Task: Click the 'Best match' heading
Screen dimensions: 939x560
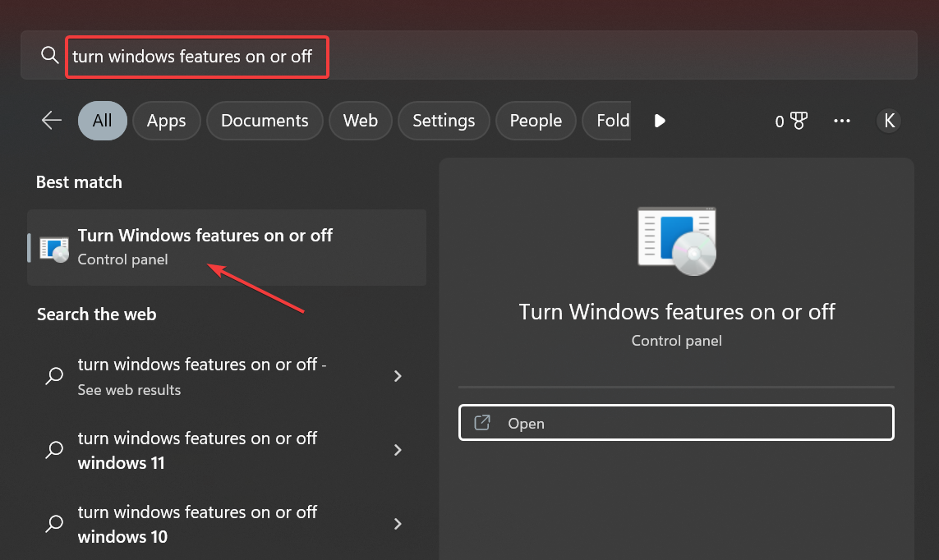Action: click(x=79, y=182)
